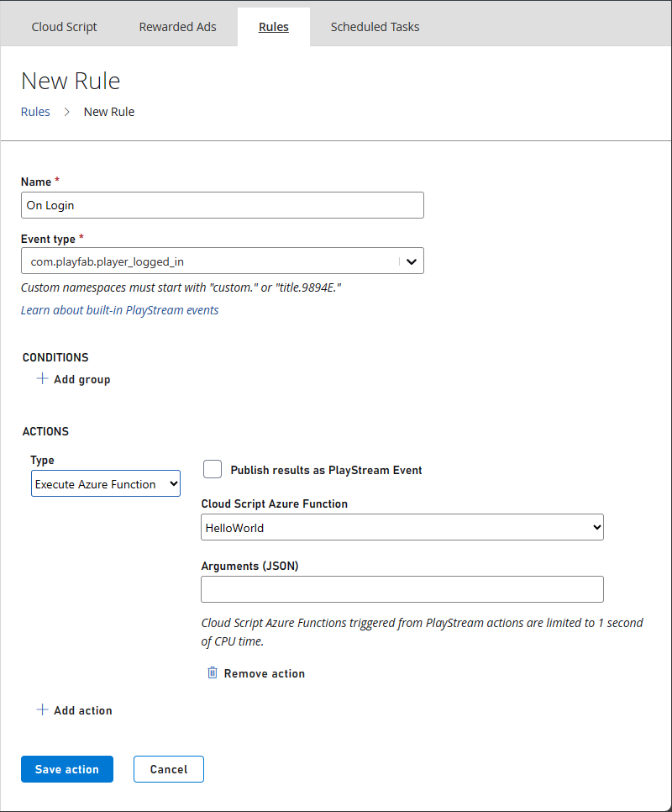Click the Name field containing On Login

coord(222,205)
